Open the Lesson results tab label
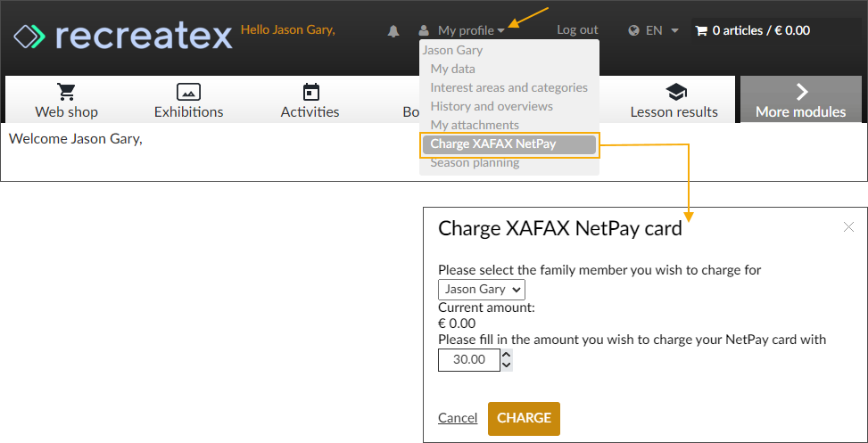 (x=674, y=112)
